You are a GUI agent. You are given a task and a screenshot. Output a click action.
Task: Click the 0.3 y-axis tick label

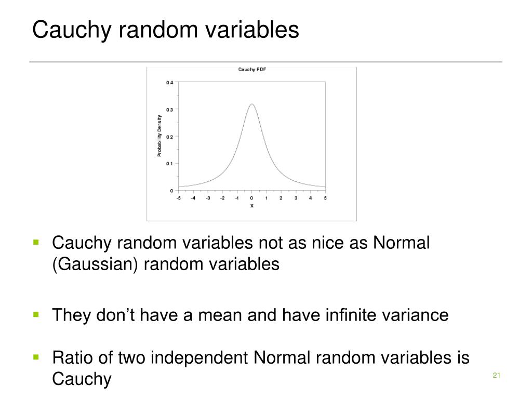pyautogui.click(x=170, y=110)
